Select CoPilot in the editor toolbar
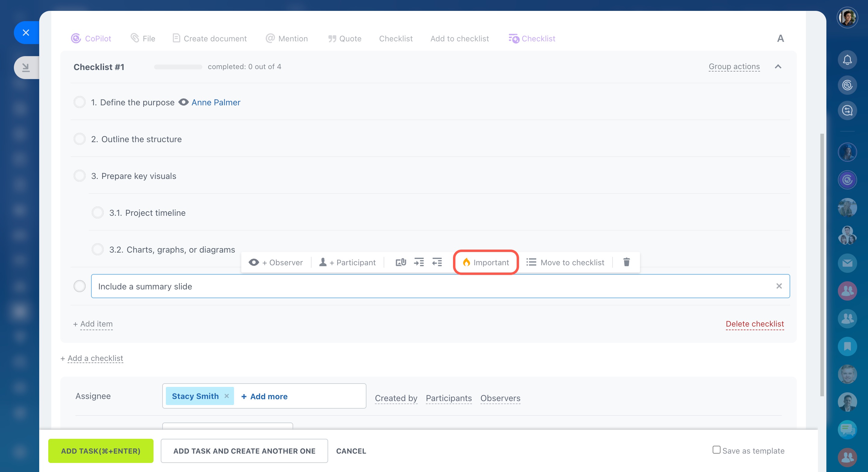The height and width of the screenshot is (472, 868). [x=91, y=38]
